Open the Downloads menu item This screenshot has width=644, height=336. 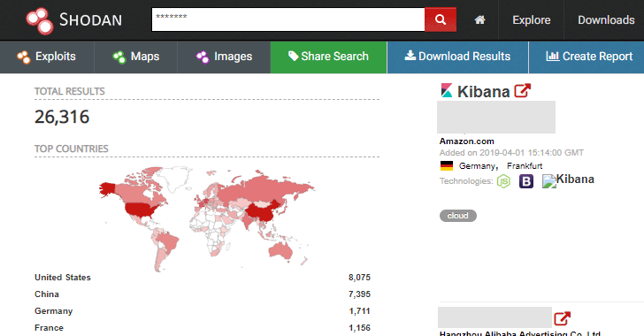click(606, 19)
